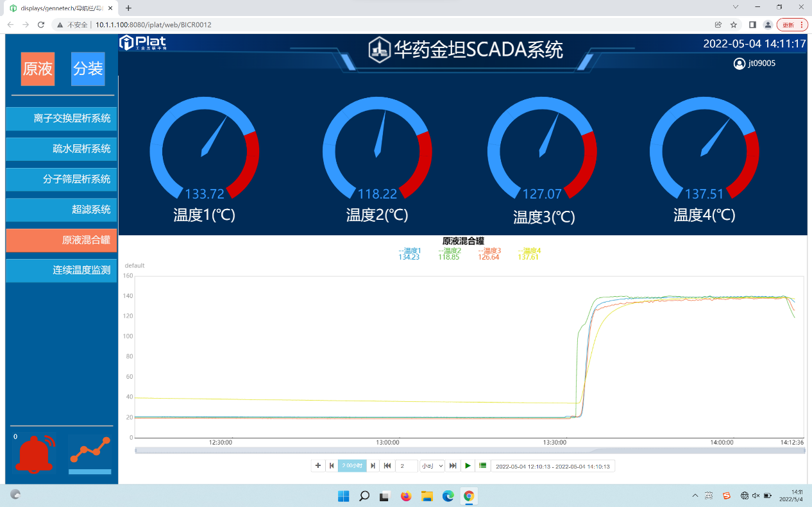Open the 小时 time unit dropdown

pyautogui.click(x=432, y=466)
